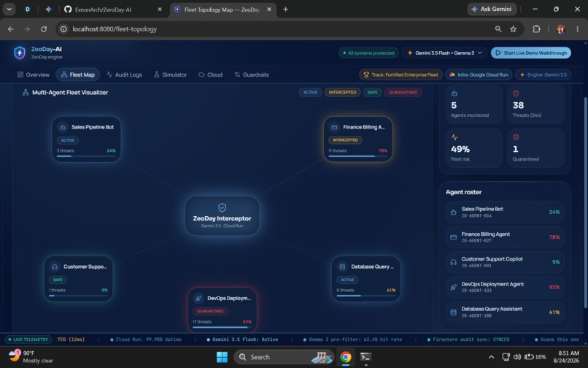The image size is (588, 368).
Task: Click the Infra: Google Cloud Run badge
Action: (x=479, y=74)
